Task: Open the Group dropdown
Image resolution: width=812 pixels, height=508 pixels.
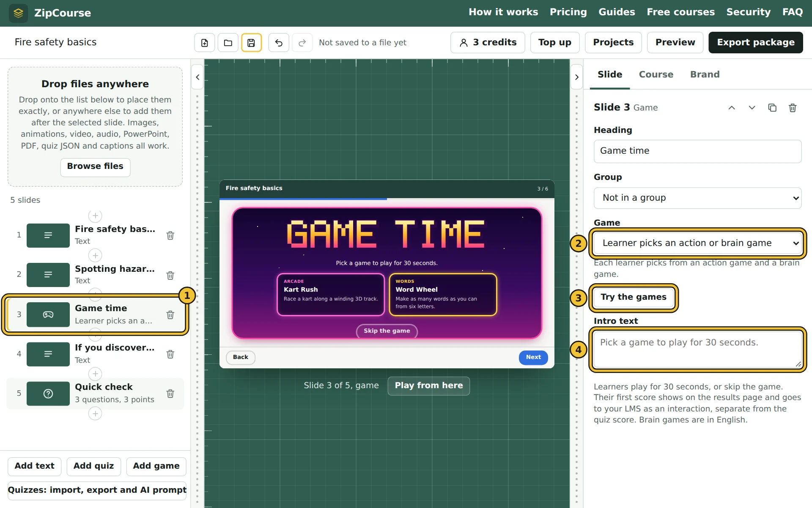Action: point(697,198)
